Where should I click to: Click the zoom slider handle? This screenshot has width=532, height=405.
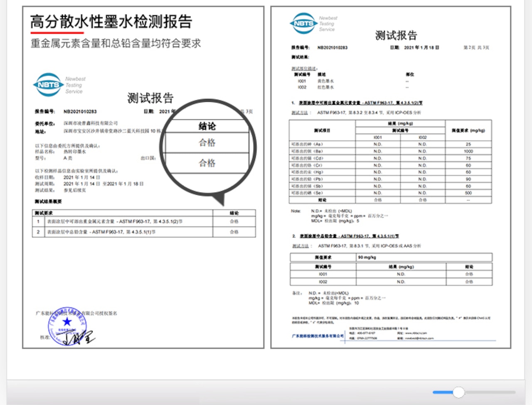(x=458, y=392)
